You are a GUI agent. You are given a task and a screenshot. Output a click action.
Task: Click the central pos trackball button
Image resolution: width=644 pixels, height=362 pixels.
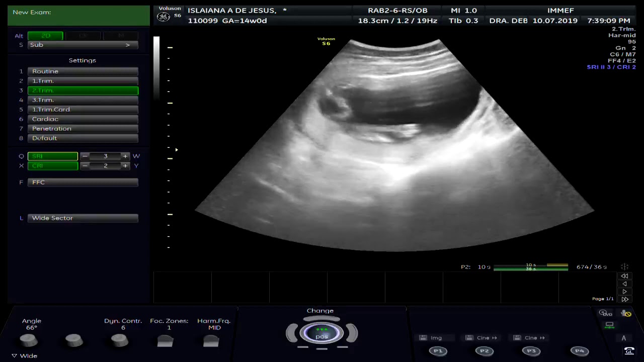pyautogui.click(x=321, y=333)
